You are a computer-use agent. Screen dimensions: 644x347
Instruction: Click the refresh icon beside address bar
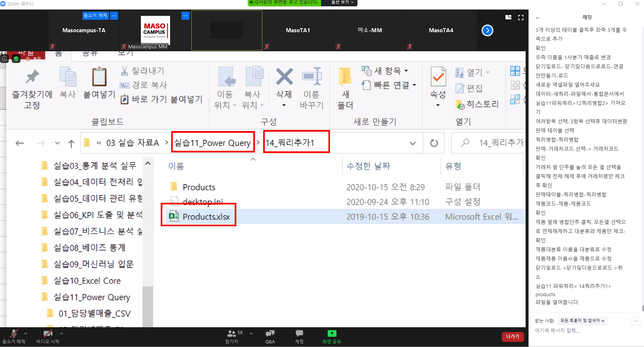click(434, 143)
